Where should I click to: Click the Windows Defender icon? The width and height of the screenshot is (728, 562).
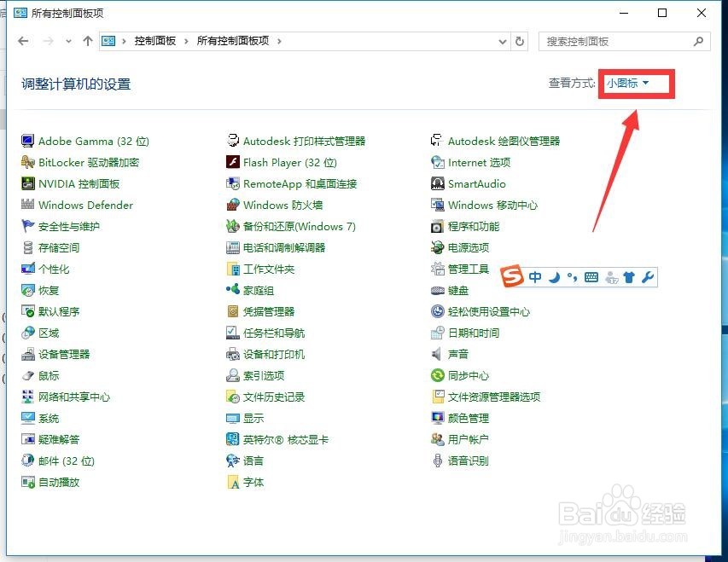pyautogui.click(x=28, y=204)
